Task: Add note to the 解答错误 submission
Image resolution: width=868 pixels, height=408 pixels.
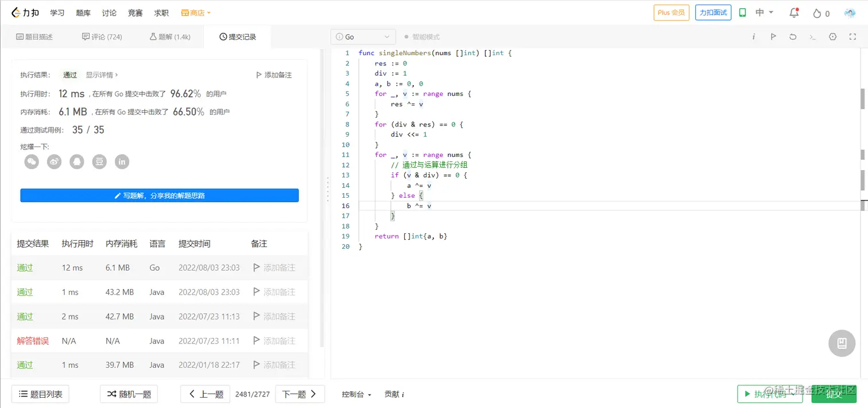Action: coord(274,341)
